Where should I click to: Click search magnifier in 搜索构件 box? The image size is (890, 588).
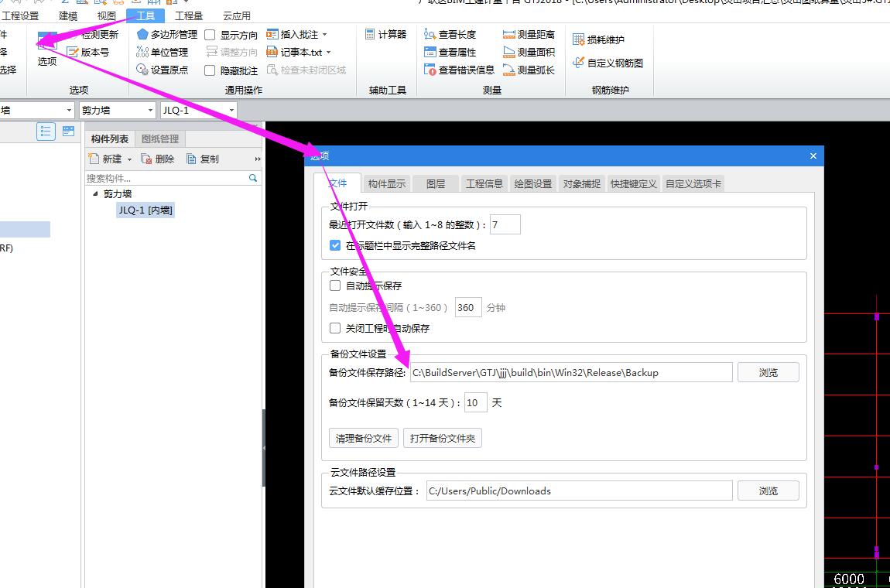coord(253,178)
